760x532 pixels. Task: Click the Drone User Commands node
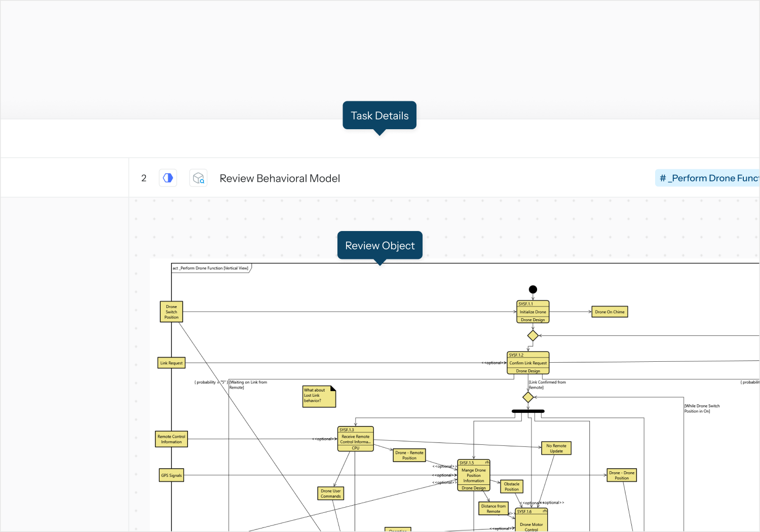click(330, 493)
